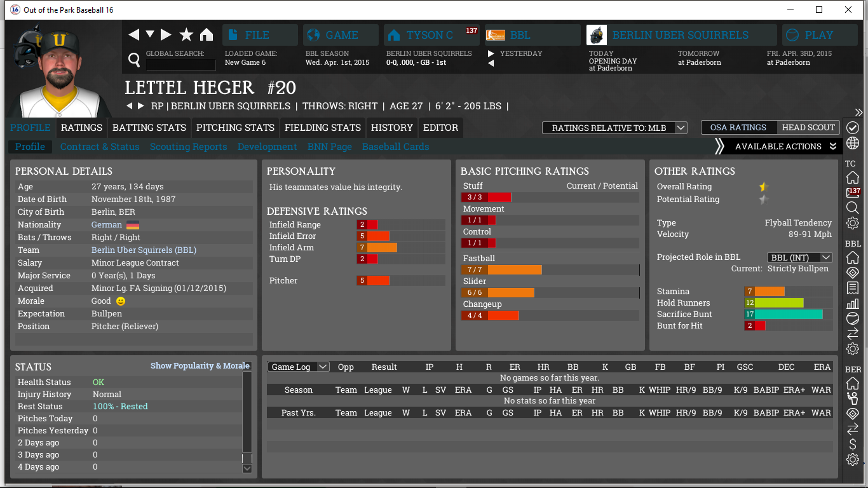Viewport: 868px width, 488px height.
Task: Click the BBL diamond icon in sidebar
Action: click(853, 273)
